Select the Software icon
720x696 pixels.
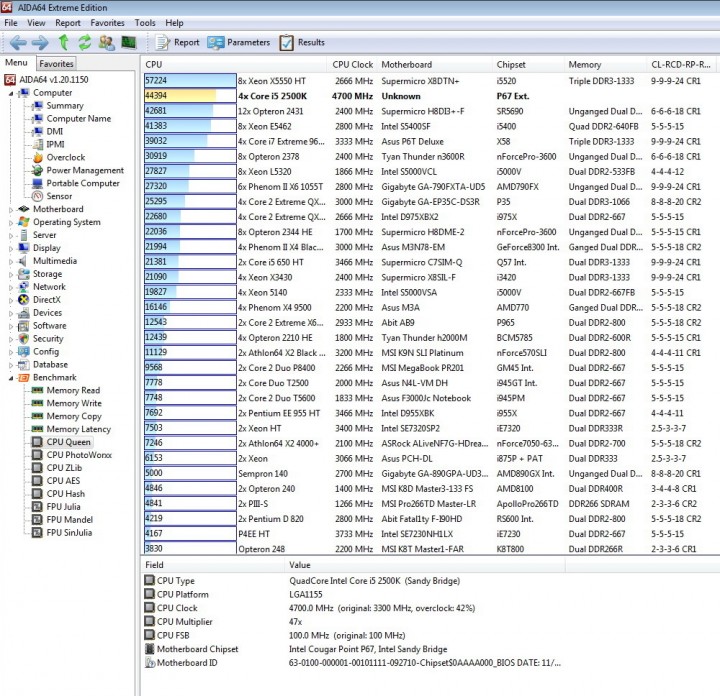(x=24, y=326)
